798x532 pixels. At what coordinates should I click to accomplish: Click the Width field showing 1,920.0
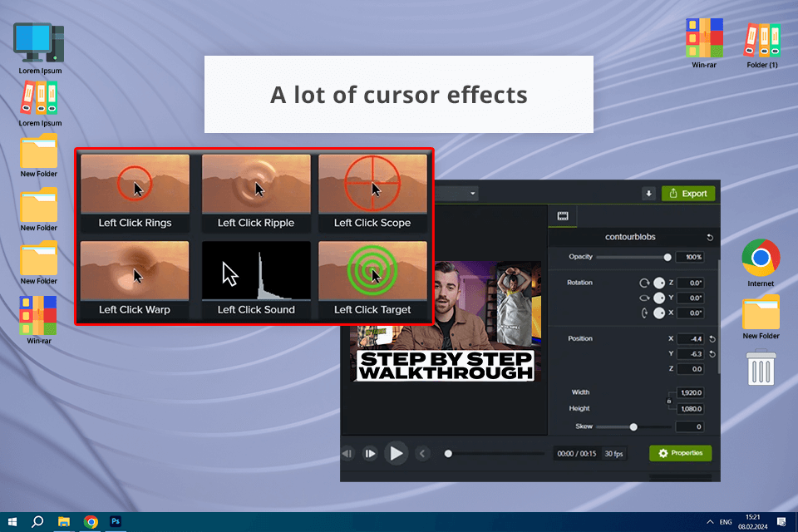tap(690, 392)
